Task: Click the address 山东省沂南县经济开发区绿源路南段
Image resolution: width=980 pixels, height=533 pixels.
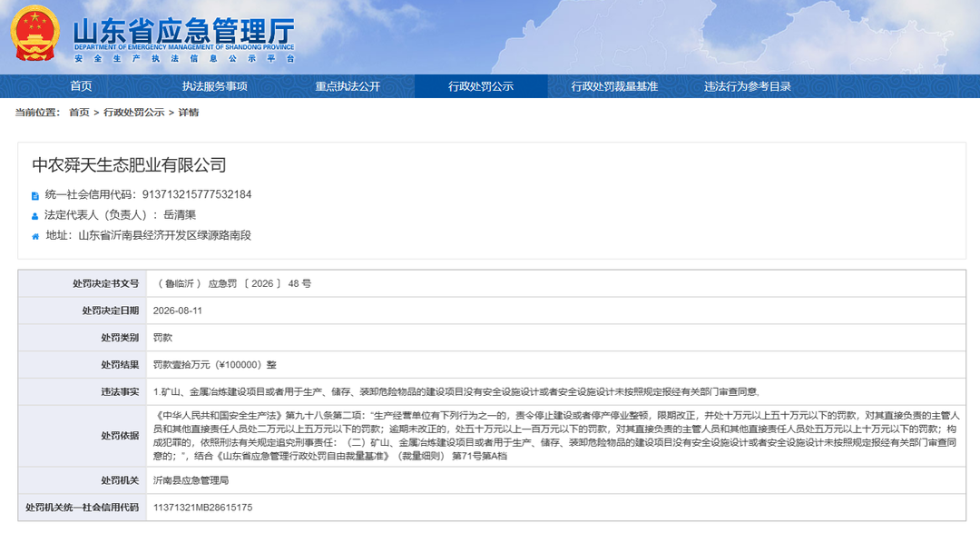Action: (164, 236)
